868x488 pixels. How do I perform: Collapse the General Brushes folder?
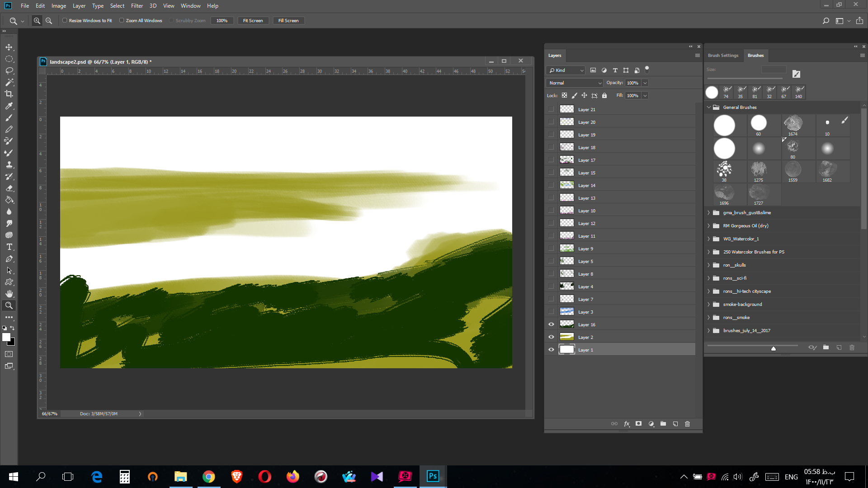(709, 108)
